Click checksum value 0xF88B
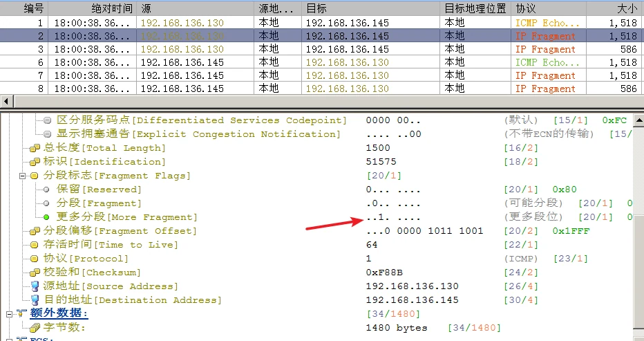This screenshot has height=341, width=644. 384,273
